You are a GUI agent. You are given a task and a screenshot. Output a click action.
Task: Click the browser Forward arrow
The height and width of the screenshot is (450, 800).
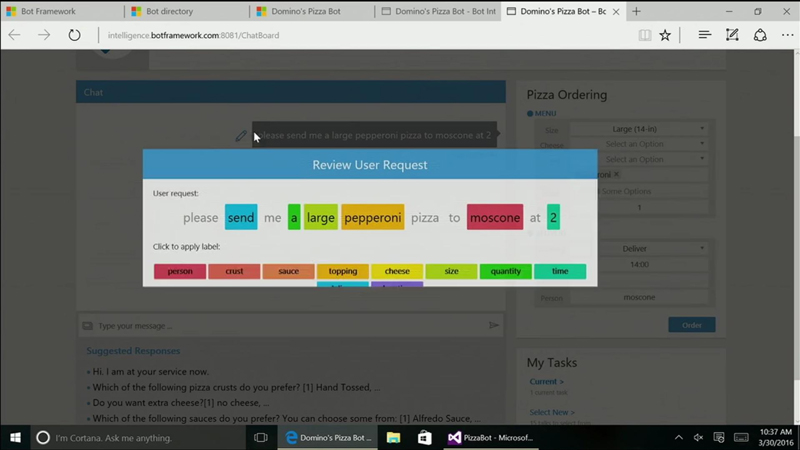tap(44, 35)
